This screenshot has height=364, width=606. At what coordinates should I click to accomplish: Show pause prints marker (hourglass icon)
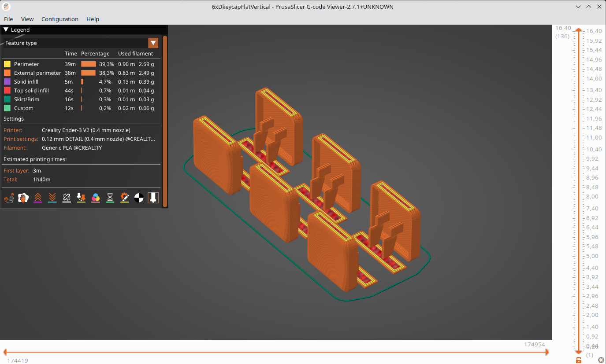(110, 198)
